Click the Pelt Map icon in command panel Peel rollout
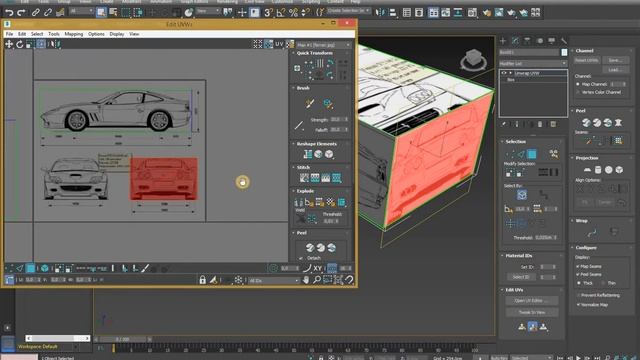The image size is (640, 360). (618, 122)
